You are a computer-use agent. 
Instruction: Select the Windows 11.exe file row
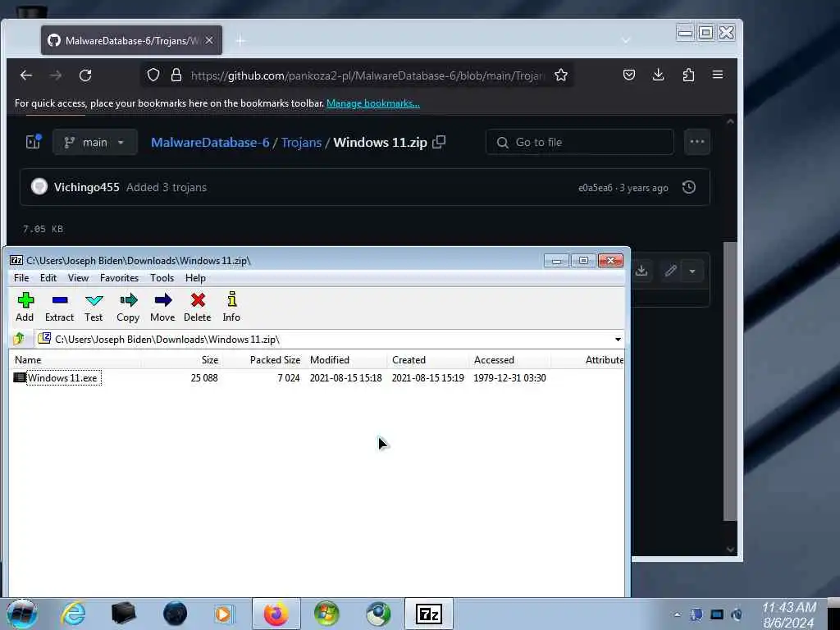[316, 377]
